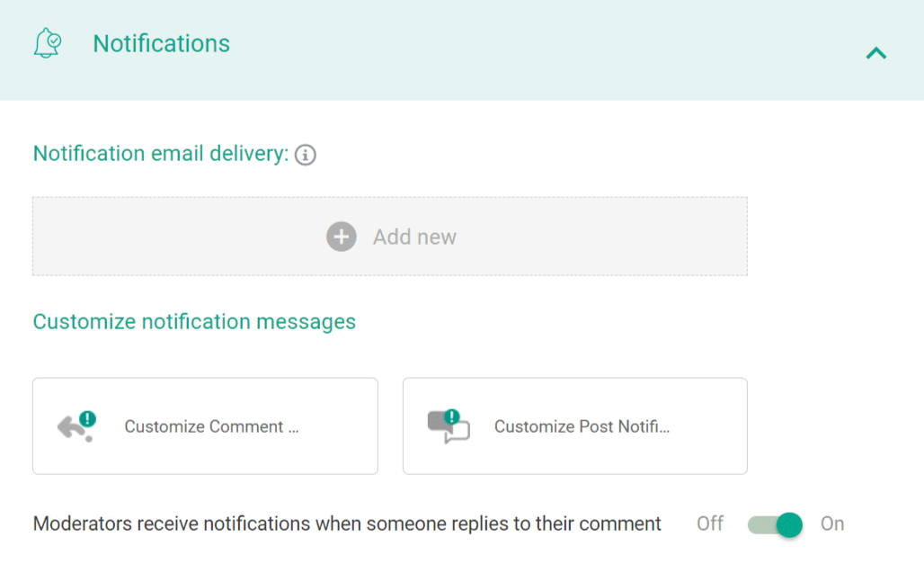Click the alert badge on the speech bubble icon
The image size is (924, 564).
451,416
